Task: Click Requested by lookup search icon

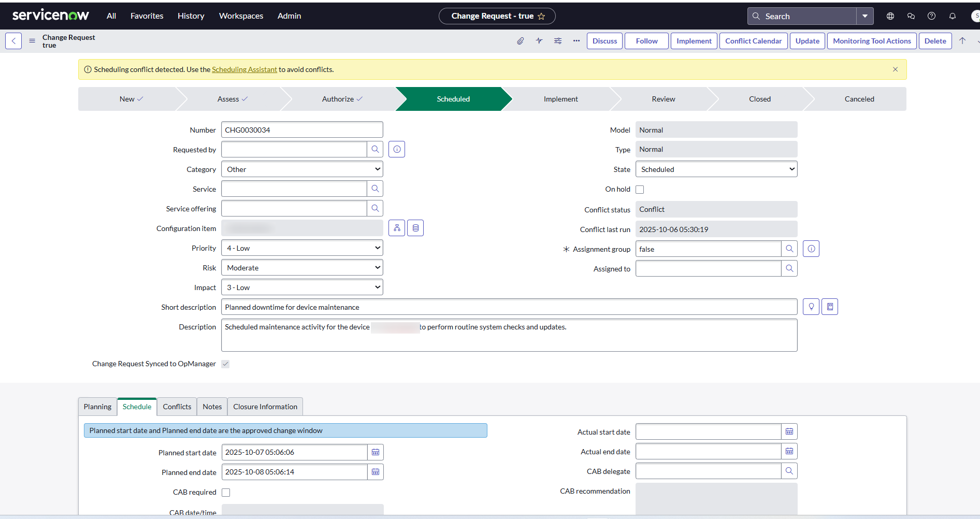Action: pos(375,149)
